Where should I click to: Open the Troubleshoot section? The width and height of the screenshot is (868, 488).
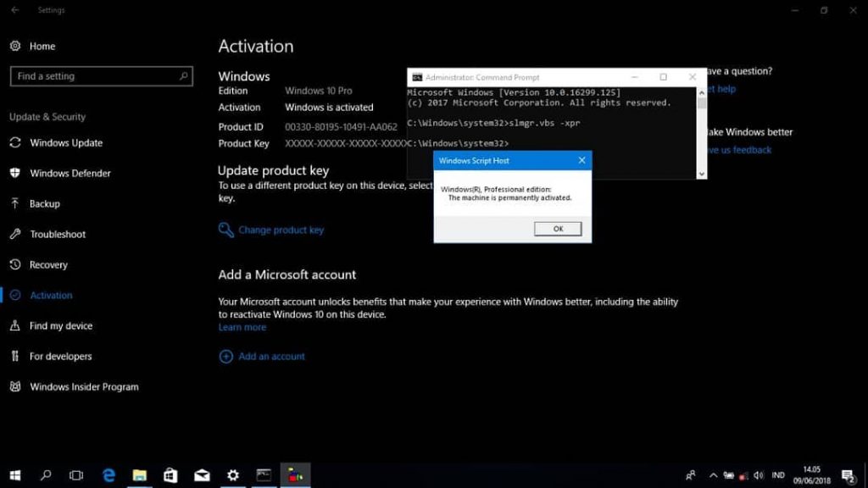coord(57,234)
